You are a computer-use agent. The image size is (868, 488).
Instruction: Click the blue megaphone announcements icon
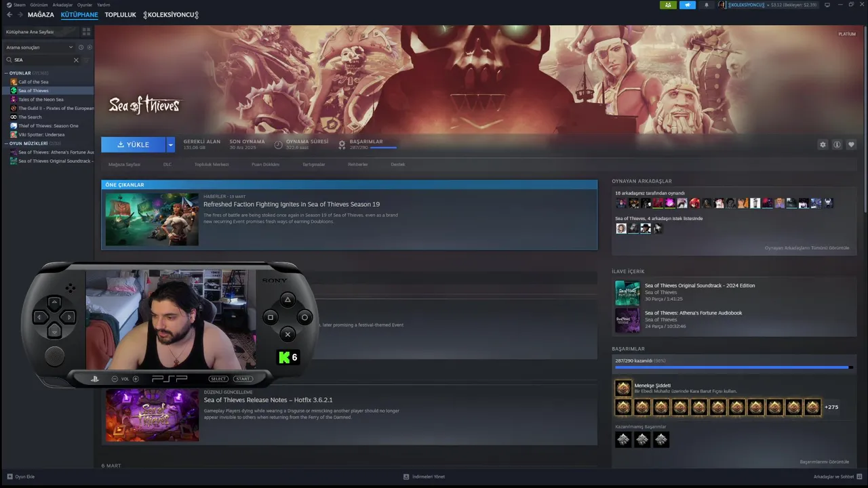click(x=688, y=5)
